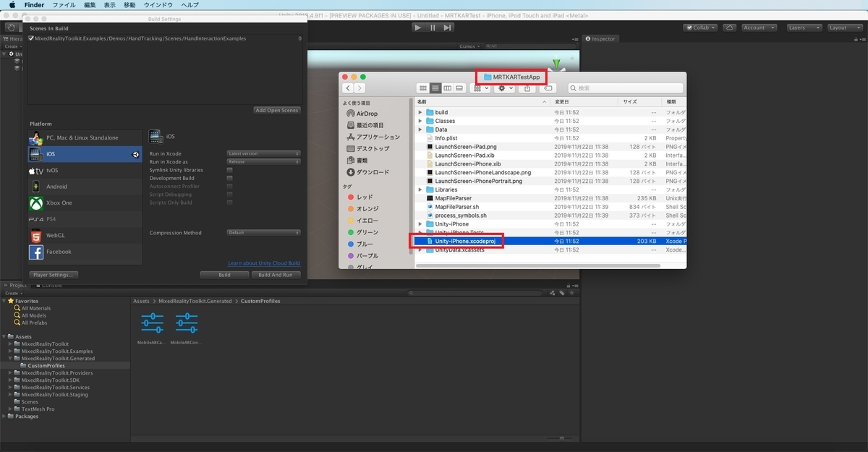
Task: Enable Symlink Unity libraries checkbox
Action: click(x=230, y=170)
